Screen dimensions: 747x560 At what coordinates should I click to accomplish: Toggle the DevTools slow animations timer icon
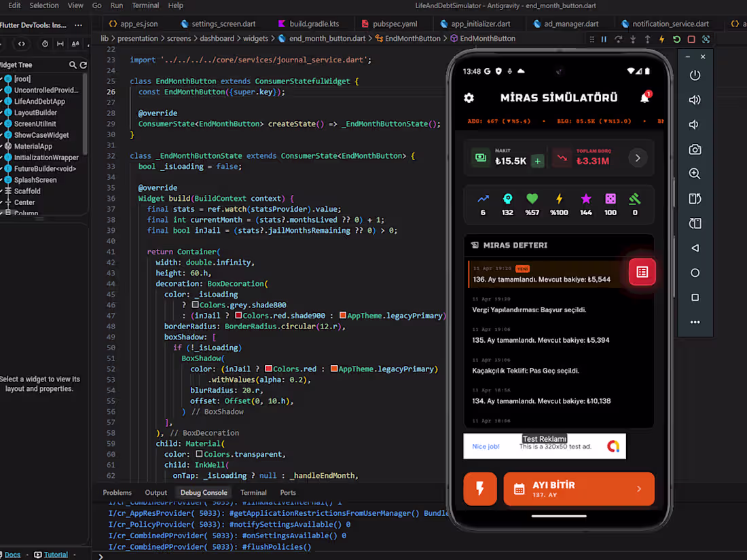tap(45, 44)
